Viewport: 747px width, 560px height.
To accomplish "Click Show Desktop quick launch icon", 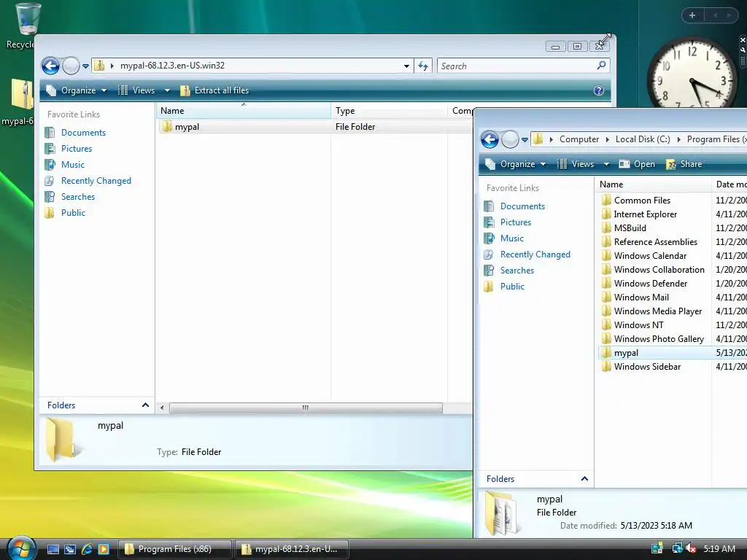I will (x=53, y=550).
